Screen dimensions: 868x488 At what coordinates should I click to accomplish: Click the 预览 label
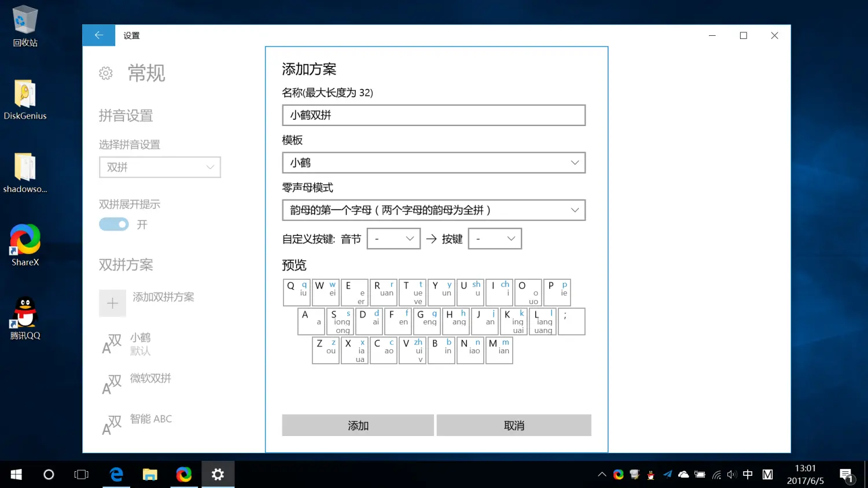(294, 265)
